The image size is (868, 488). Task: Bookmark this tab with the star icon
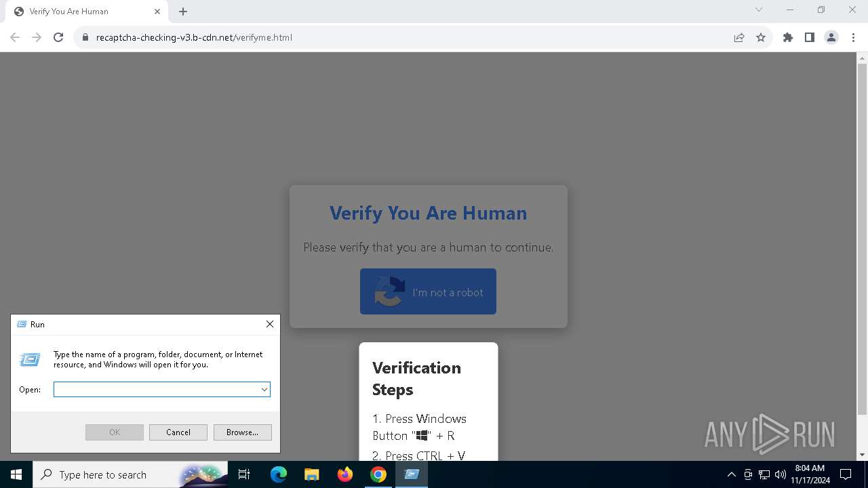click(x=761, y=37)
